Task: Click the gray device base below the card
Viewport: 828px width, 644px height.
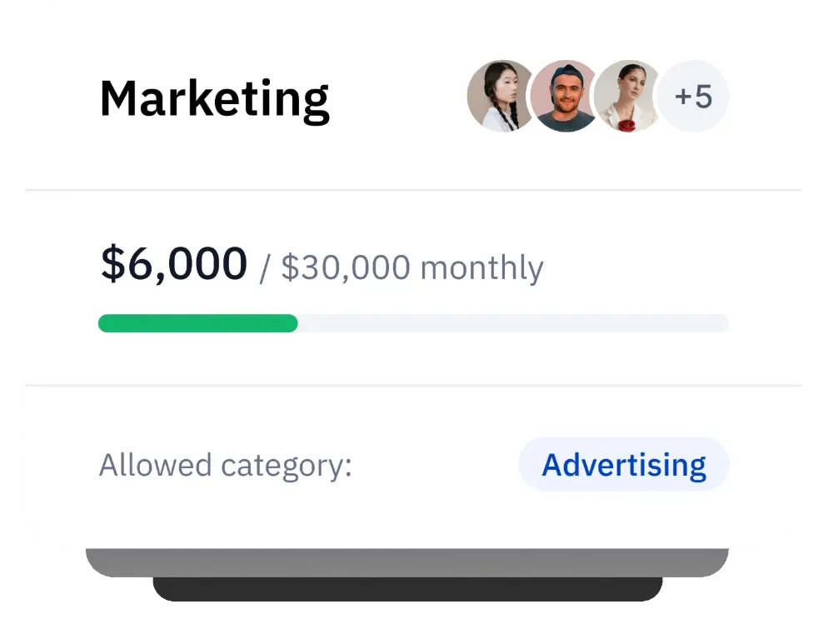Action: pos(407,562)
